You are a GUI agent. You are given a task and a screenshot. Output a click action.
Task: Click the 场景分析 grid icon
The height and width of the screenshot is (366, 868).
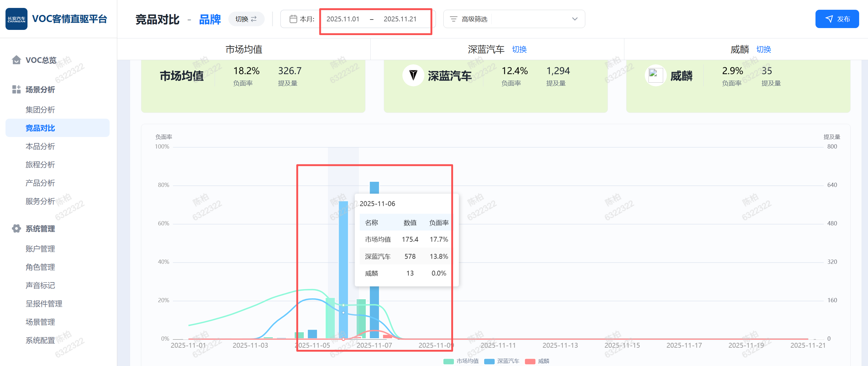[16, 89]
